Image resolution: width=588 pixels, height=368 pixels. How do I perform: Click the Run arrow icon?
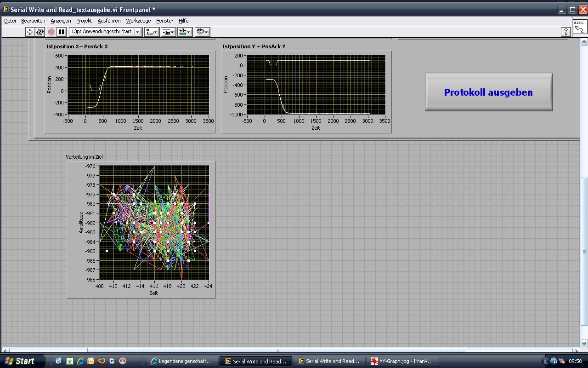click(x=30, y=32)
